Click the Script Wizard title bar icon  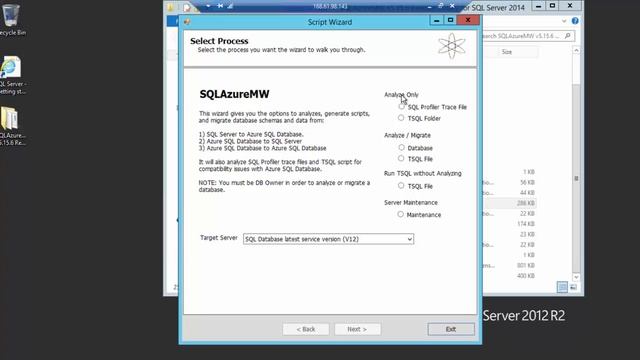click(187, 22)
